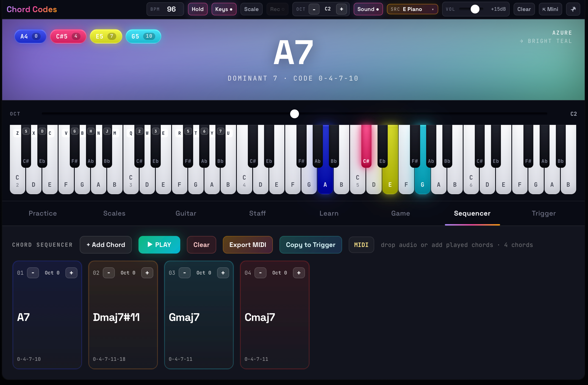Click Add Chord in sequencer

106,245
